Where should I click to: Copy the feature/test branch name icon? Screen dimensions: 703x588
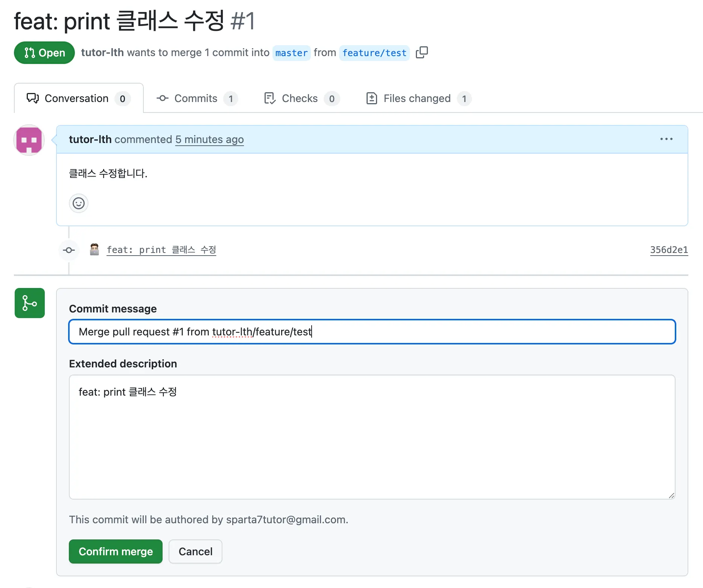point(421,52)
